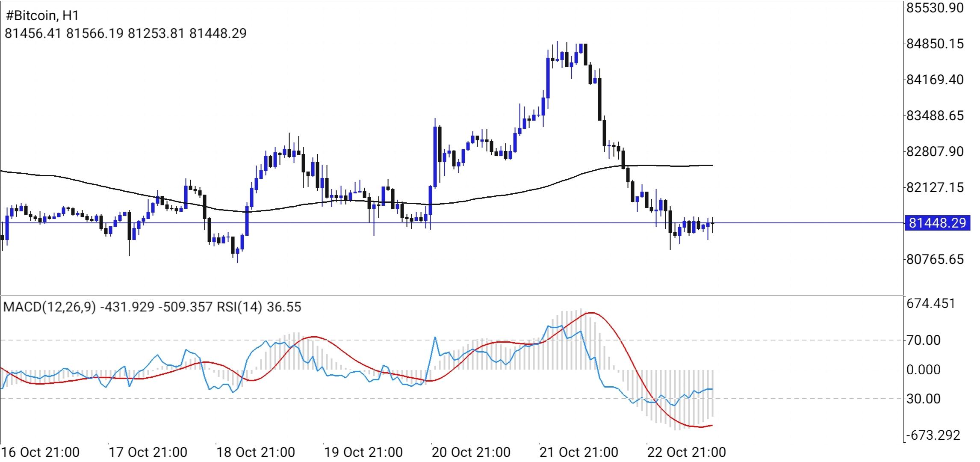This screenshot has height=462, width=980.
Task: Click the 82807.90 price axis label
Action: coord(935,151)
